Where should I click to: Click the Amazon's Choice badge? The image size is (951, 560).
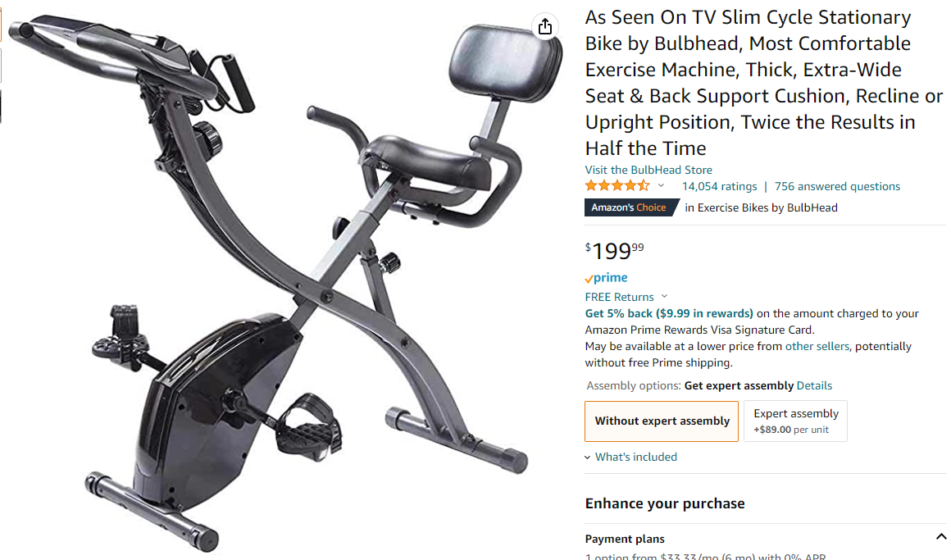pyautogui.click(x=629, y=207)
